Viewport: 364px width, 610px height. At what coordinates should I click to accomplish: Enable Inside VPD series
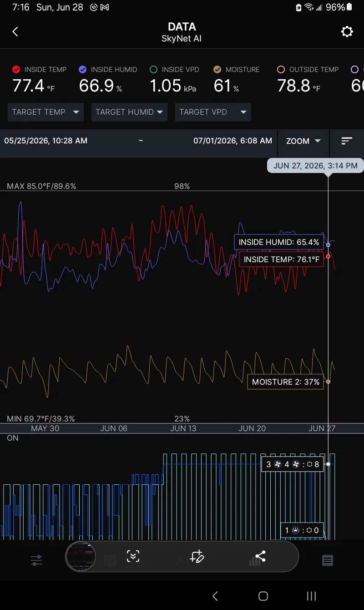153,70
